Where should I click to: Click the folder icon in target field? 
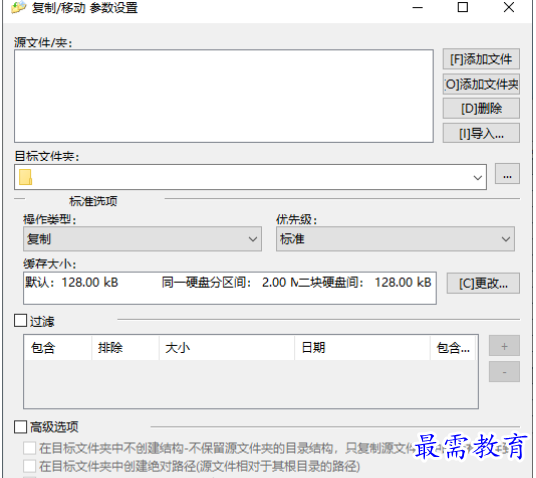[x=26, y=177]
